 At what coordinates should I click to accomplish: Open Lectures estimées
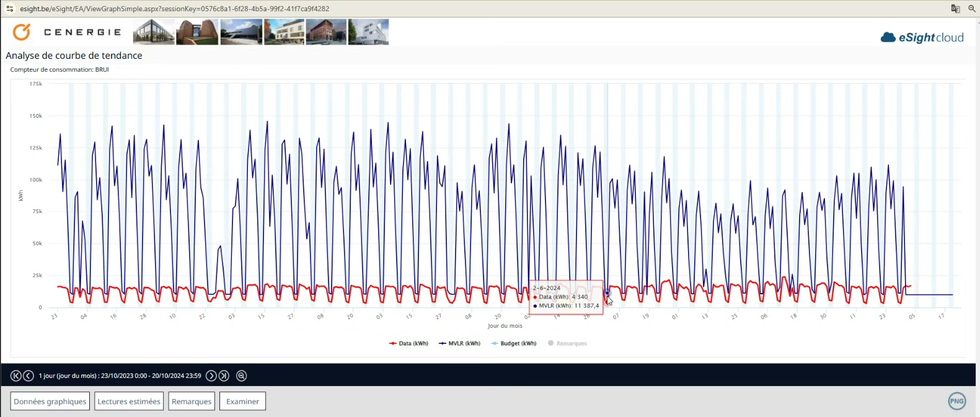point(129,401)
